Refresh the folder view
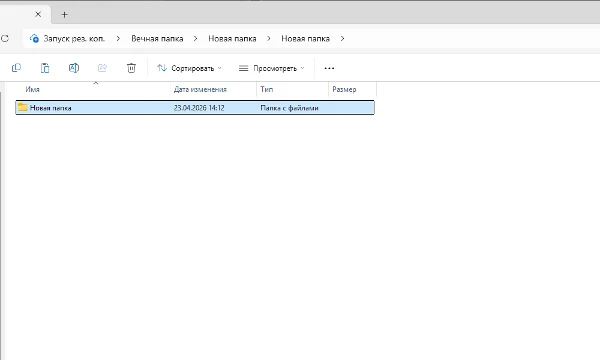 click(x=5, y=38)
